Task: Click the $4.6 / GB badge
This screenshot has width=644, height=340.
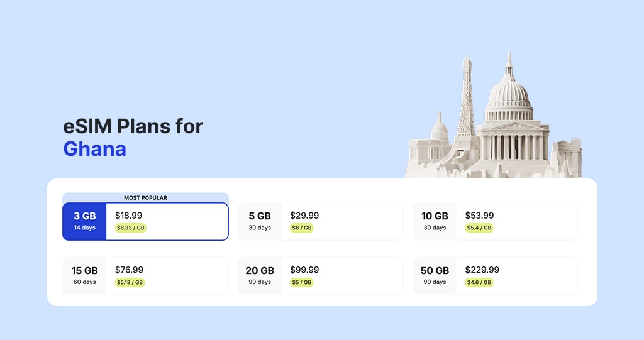Action: pyautogui.click(x=479, y=282)
